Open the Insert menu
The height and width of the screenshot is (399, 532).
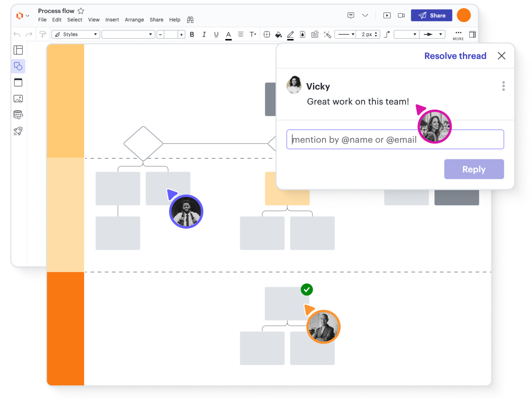click(x=112, y=20)
